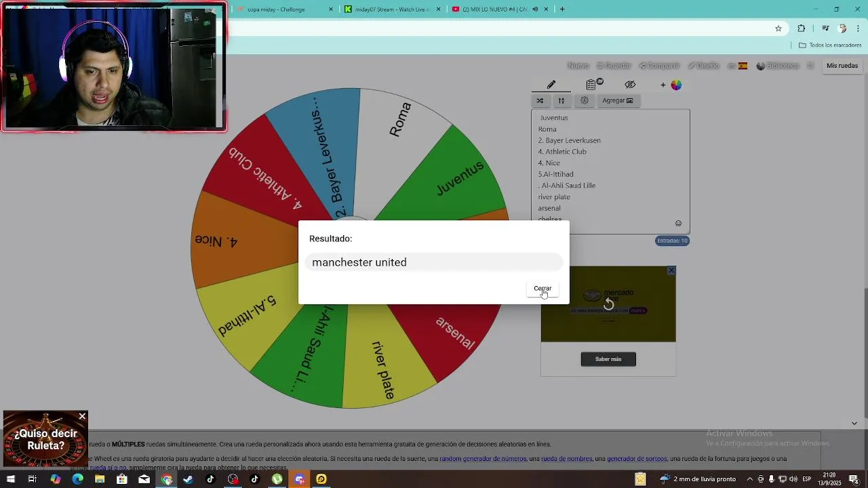Image resolution: width=868 pixels, height=488 pixels.
Task: Open entries settings gear button
Action: (x=585, y=100)
